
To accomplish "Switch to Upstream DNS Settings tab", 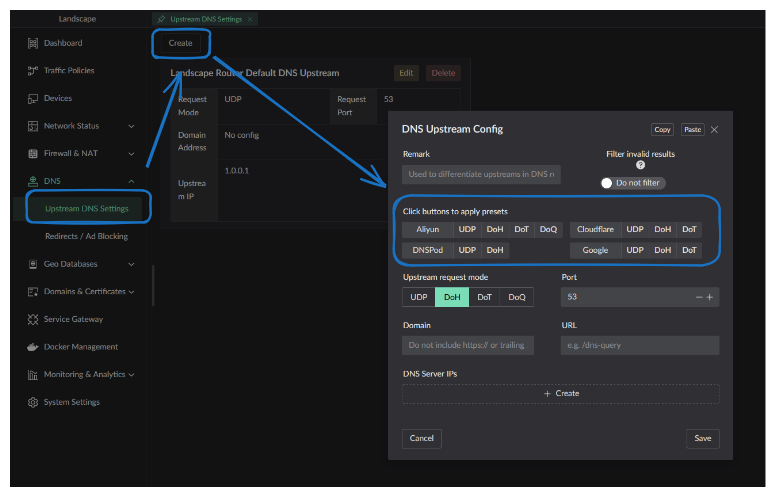I will click(206, 19).
